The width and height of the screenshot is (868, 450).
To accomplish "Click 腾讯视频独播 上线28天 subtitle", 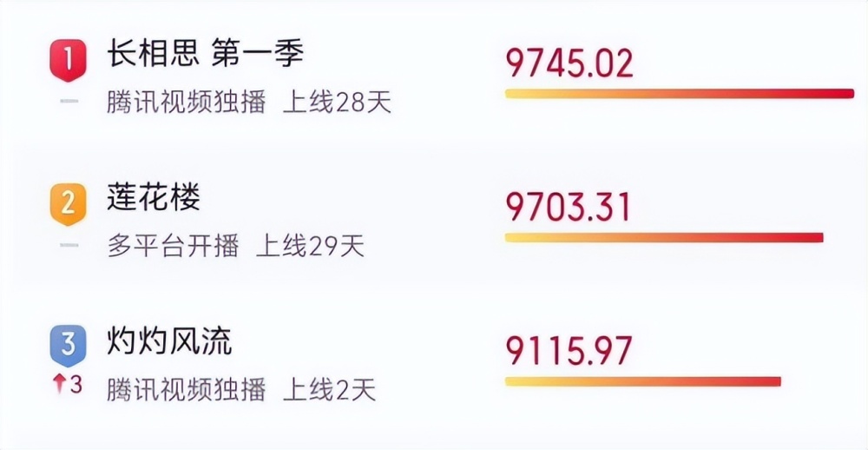I will pos(249,103).
